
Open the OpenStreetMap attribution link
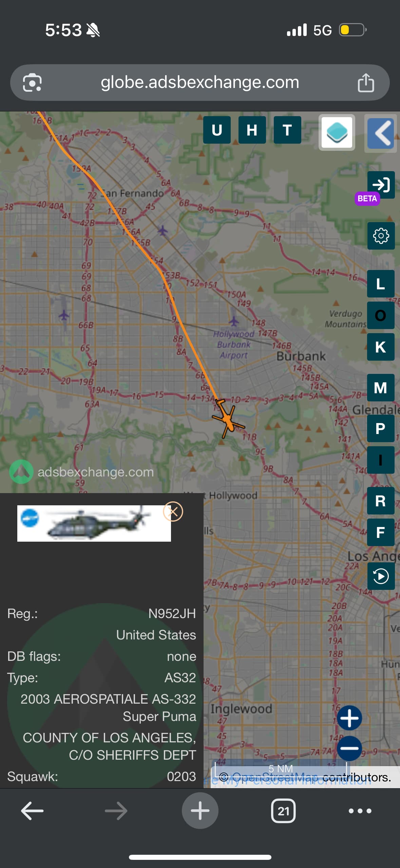tap(275, 777)
